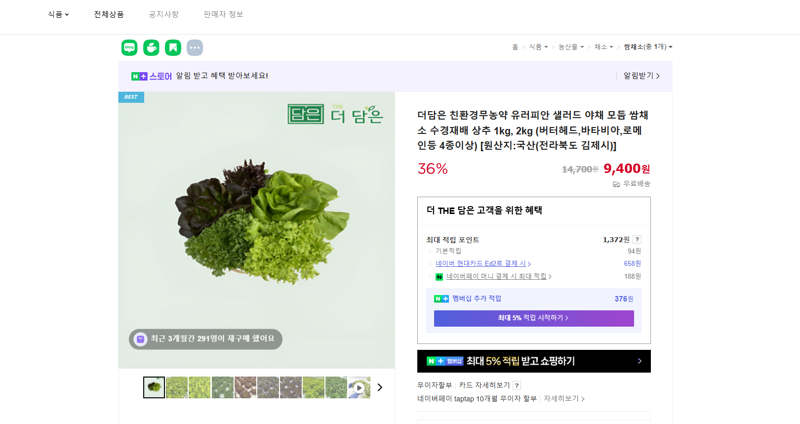Click 네이버 현대카드 Ed2로 결제 시 link
This screenshot has height=424, width=800.
pyautogui.click(x=483, y=263)
